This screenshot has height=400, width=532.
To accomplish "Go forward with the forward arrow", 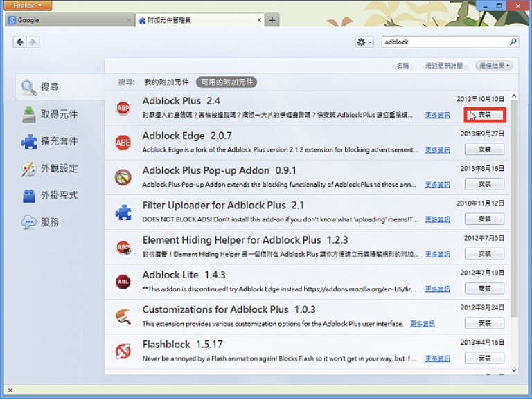I will pyautogui.click(x=33, y=42).
